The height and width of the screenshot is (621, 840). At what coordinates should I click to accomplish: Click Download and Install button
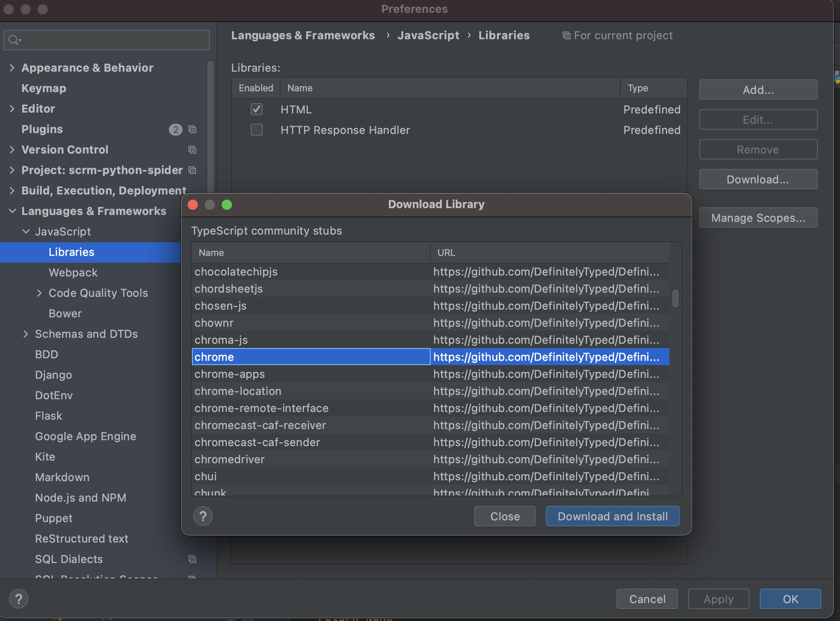[612, 516]
